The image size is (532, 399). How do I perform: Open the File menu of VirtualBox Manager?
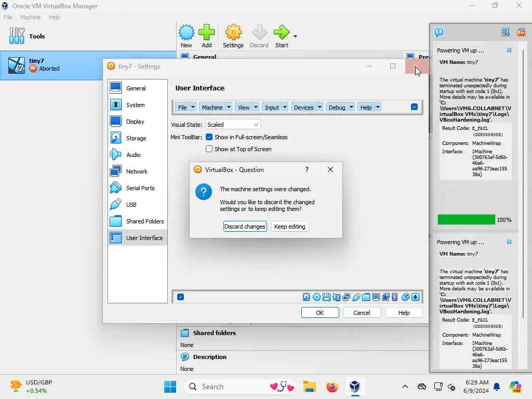click(x=8, y=17)
